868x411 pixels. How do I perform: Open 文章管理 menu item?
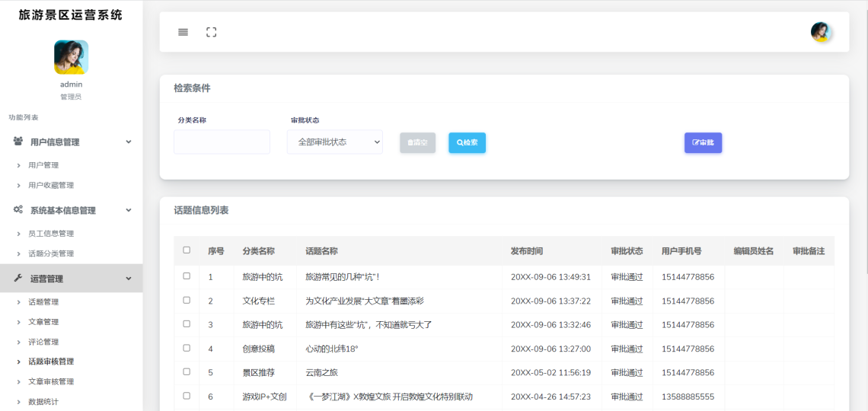(x=43, y=323)
